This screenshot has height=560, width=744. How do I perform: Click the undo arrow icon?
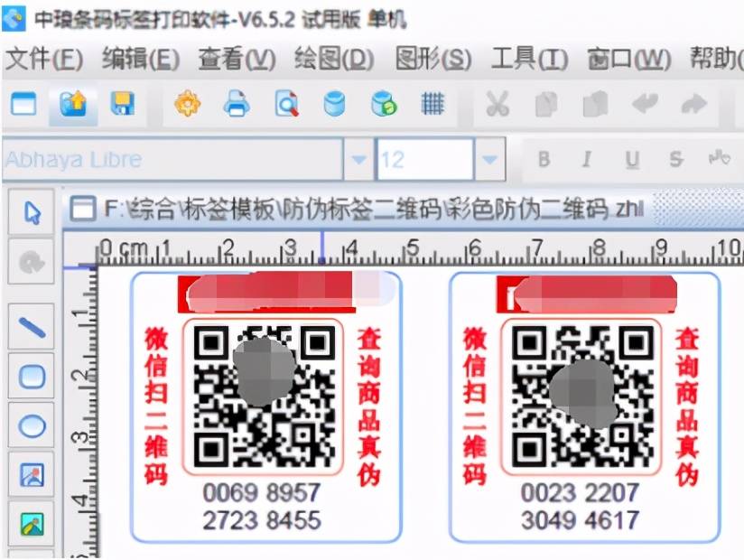click(x=645, y=103)
